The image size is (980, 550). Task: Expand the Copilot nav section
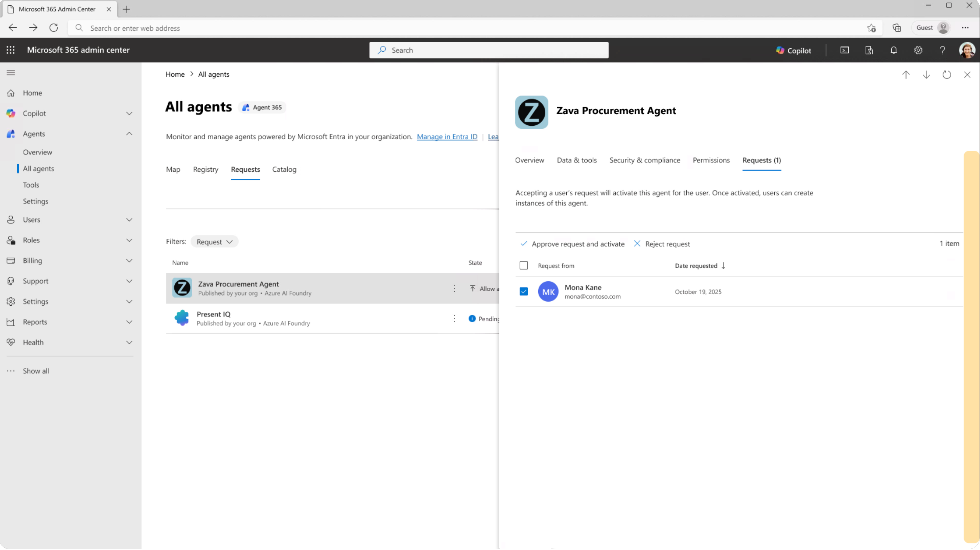(129, 113)
